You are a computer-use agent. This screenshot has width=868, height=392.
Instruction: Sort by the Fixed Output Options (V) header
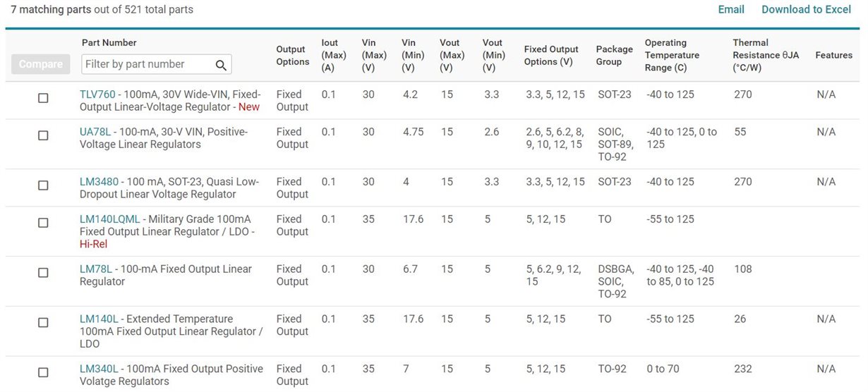click(551, 56)
